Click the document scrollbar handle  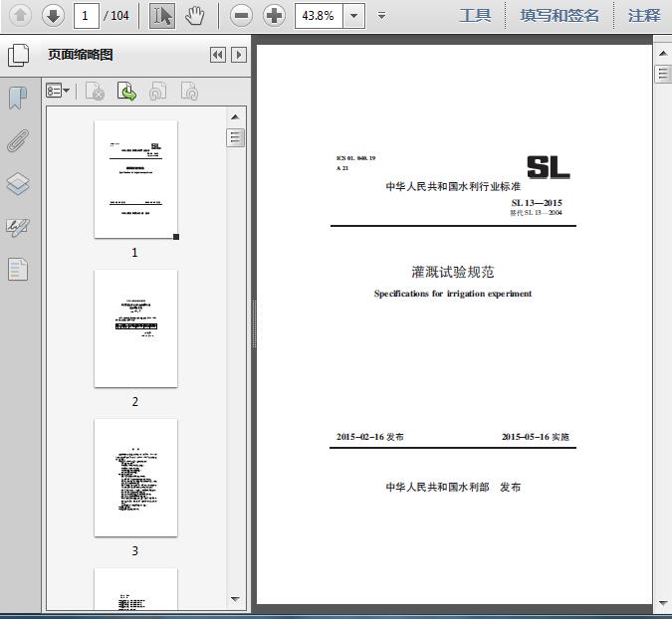663,74
